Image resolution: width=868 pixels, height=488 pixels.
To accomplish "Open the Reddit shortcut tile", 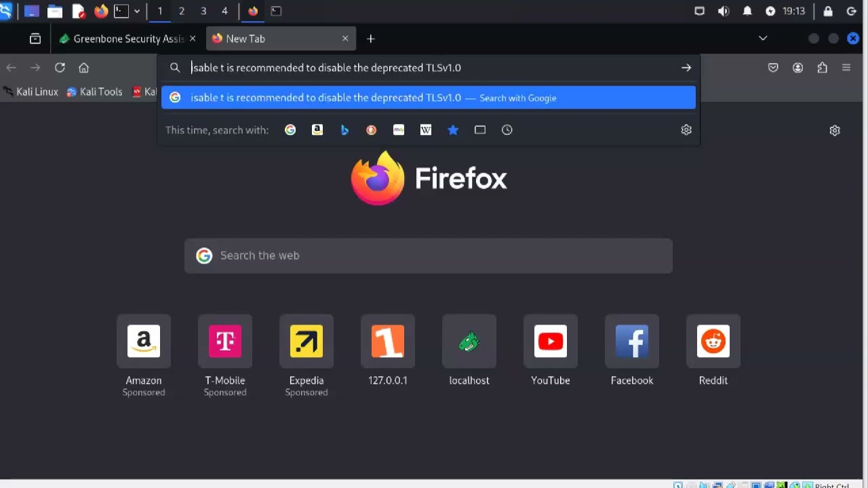I will (713, 350).
